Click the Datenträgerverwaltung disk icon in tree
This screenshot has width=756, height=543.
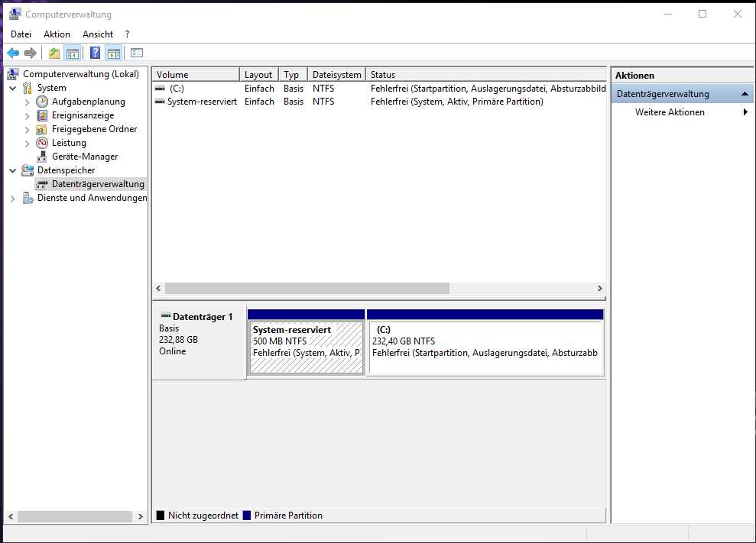click(x=43, y=184)
